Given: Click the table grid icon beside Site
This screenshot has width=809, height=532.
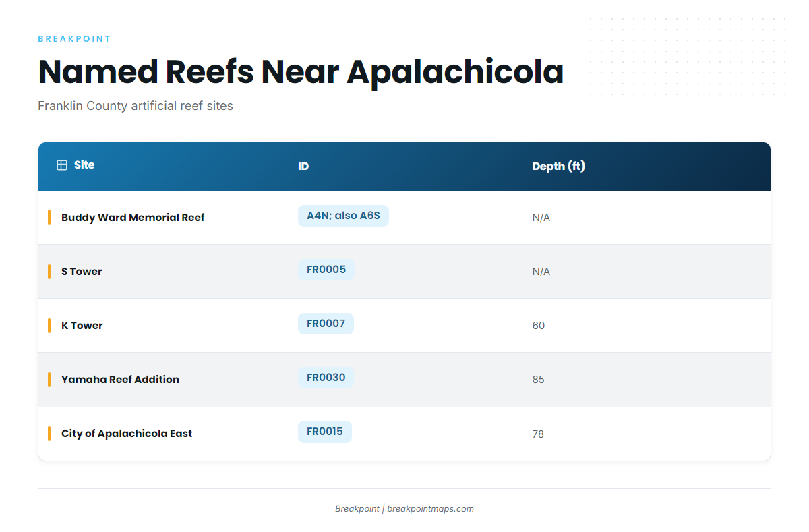Looking at the screenshot, I should click(62, 165).
